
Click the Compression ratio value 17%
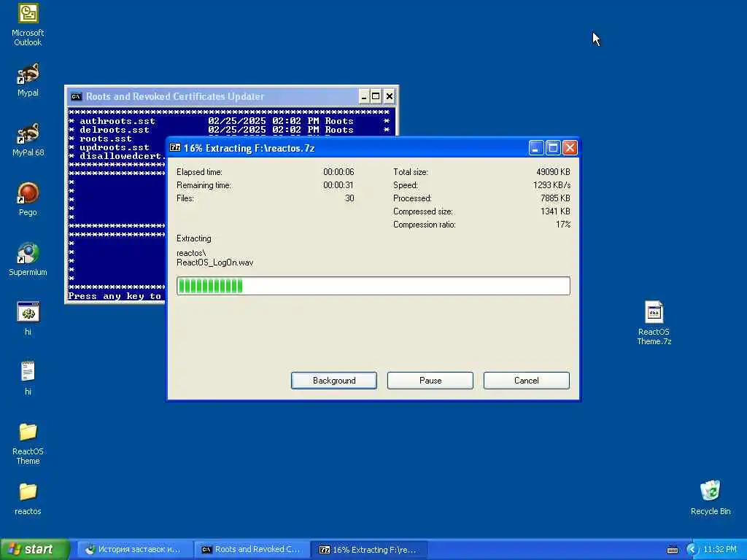563,225
